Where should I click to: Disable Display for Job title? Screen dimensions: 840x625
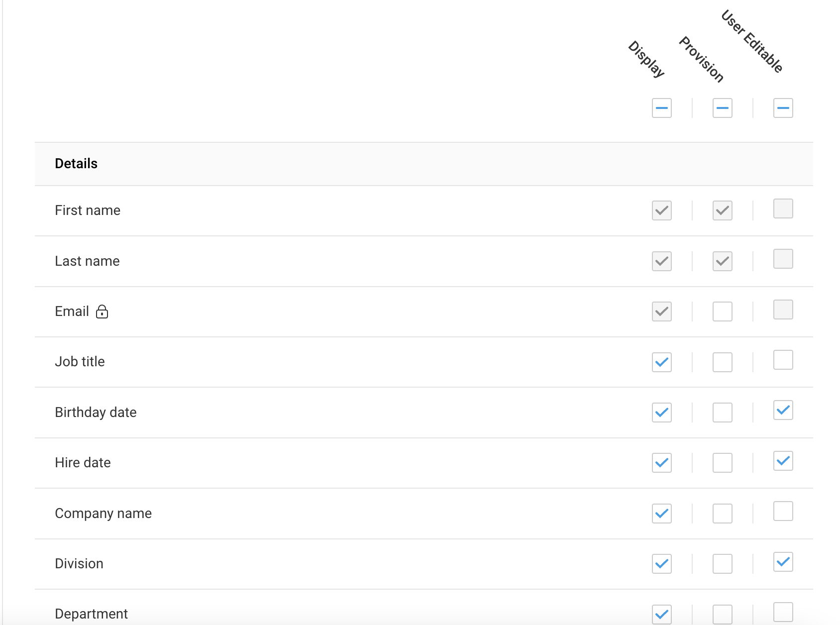(x=661, y=363)
